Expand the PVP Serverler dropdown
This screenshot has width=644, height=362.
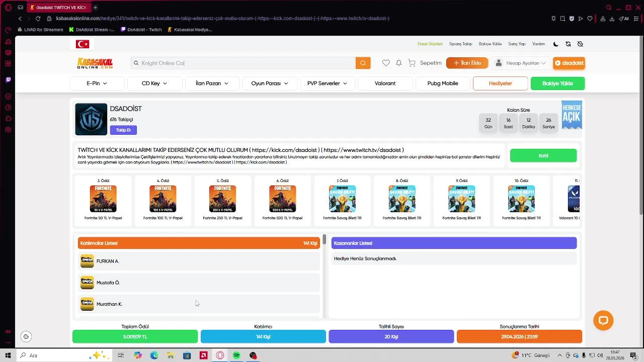point(327,83)
